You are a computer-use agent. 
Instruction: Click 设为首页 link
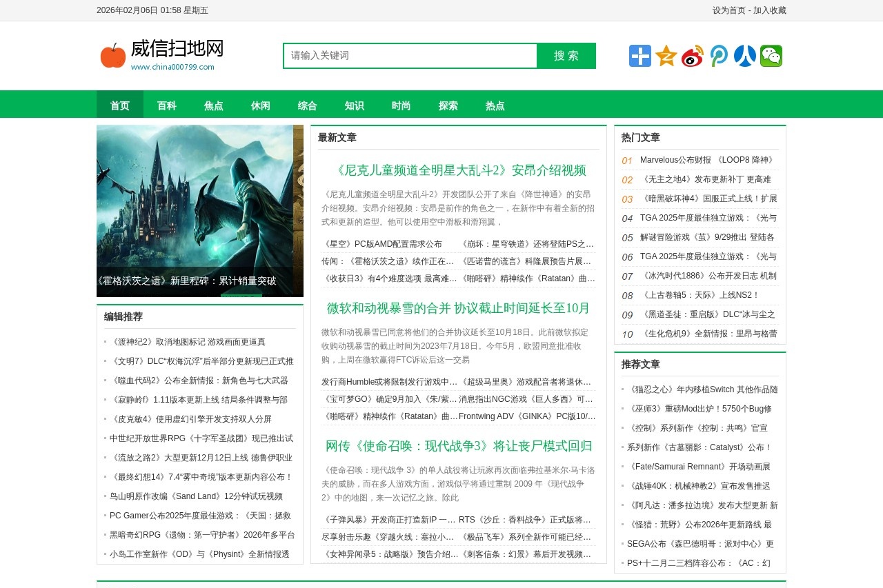(x=729, y=10)
